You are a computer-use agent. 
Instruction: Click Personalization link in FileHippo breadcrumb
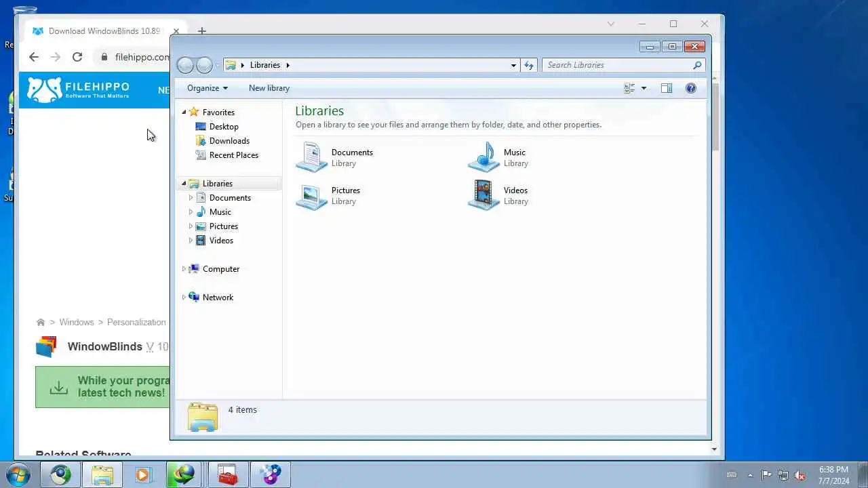click(136, 323)
